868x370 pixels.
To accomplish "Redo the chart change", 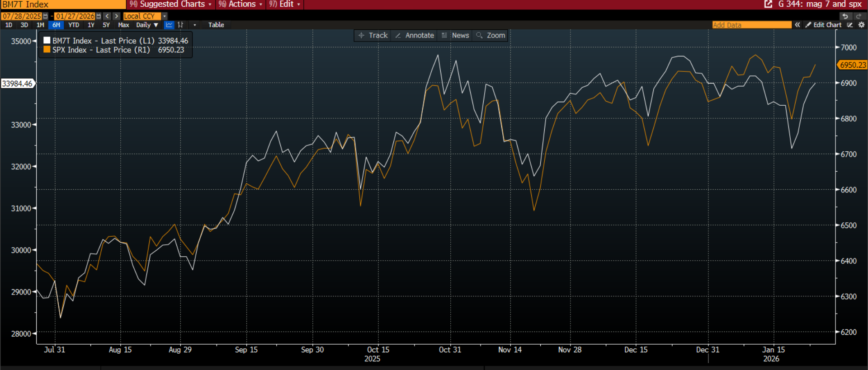I will tap(859, 16).
